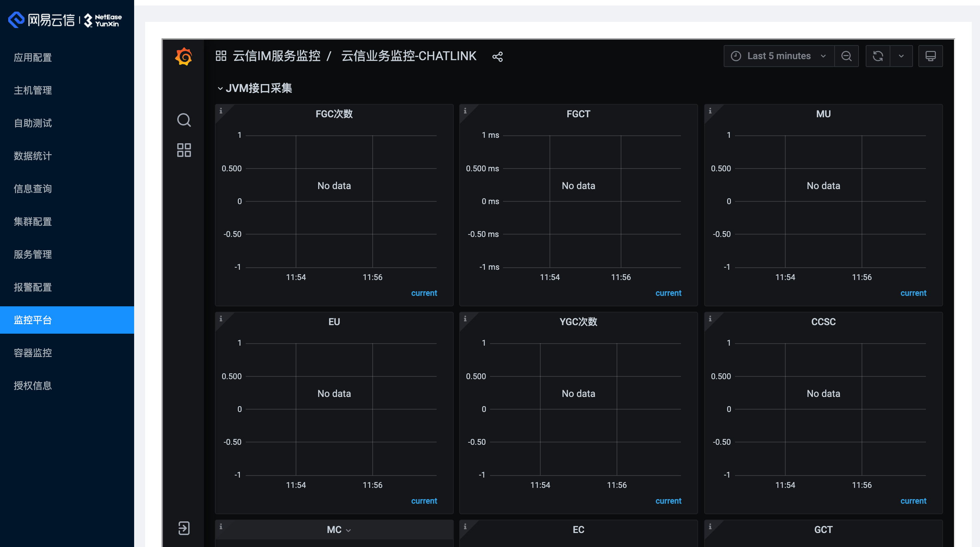Open the dashboards grid icon in sidebar

tap(184, 150)
